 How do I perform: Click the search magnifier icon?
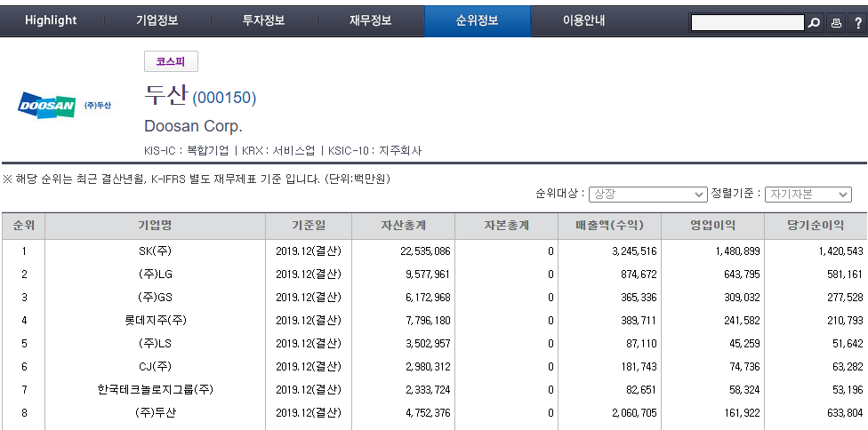814,23
